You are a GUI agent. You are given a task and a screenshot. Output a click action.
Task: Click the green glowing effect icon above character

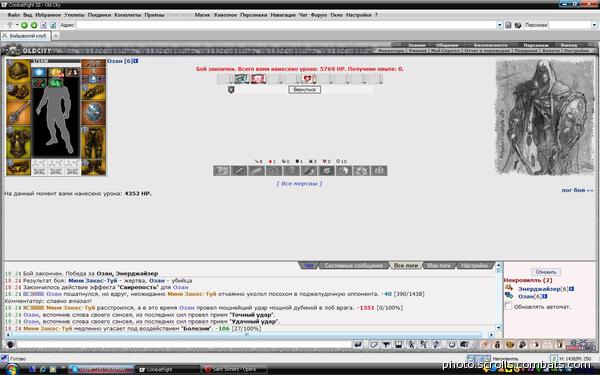pyautogui.click(x=55, y=82)
